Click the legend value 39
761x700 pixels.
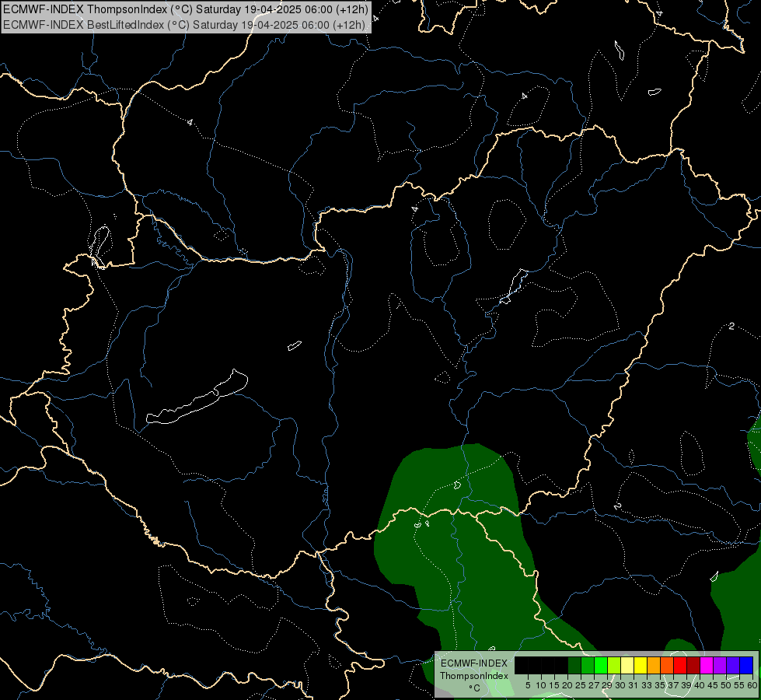click(686, 685)
